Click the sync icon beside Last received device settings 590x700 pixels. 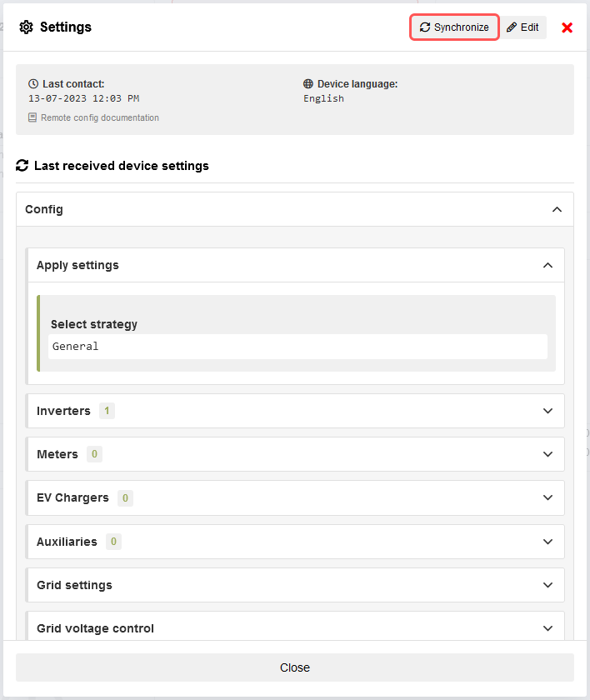click(x=22, y=166)
